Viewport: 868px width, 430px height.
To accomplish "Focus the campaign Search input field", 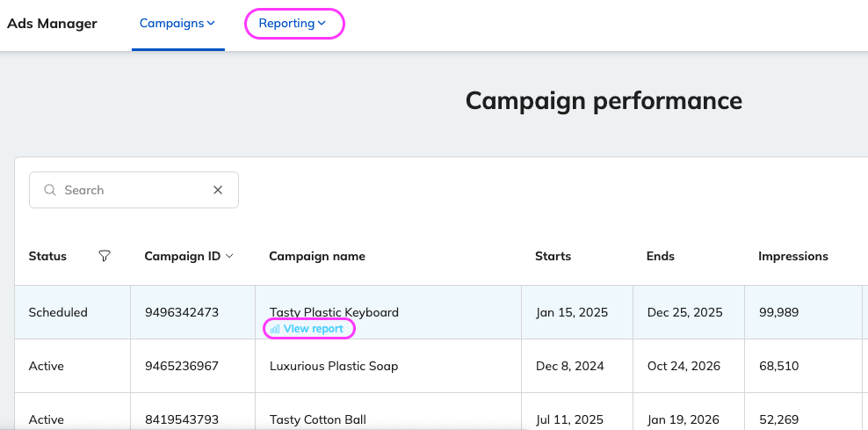I will [x=132, y=190].
